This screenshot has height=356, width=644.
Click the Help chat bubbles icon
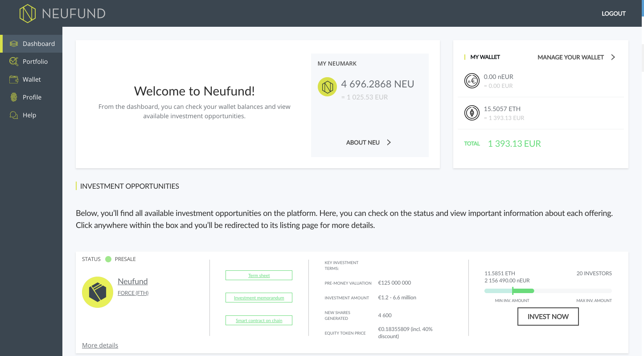pyautogui.click(x=14, y=115)
